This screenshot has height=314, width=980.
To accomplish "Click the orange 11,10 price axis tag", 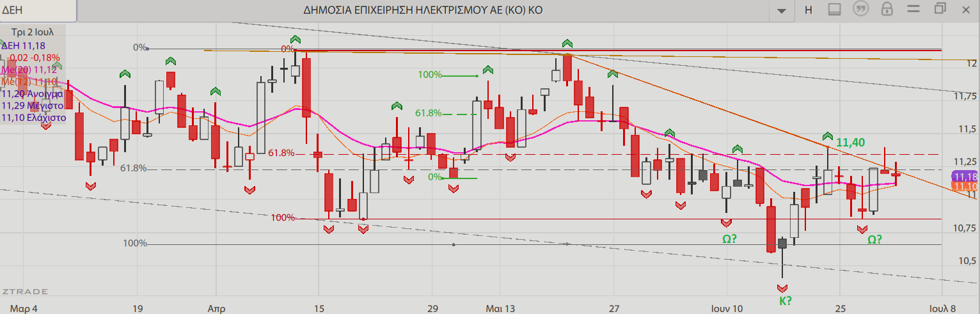I will click(965, 186).
